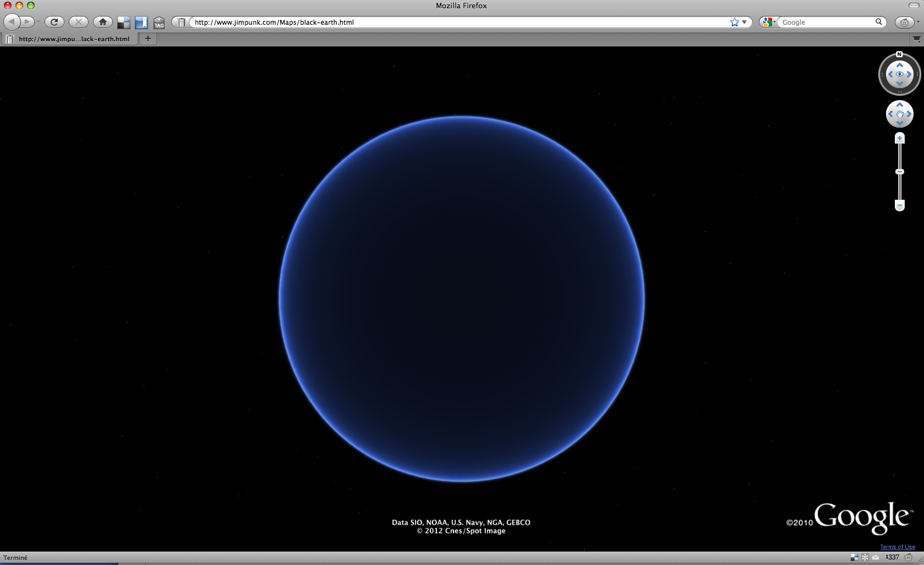Toggle the bookmark star in URL bar

pyautogui.click(x=734, y=22)
